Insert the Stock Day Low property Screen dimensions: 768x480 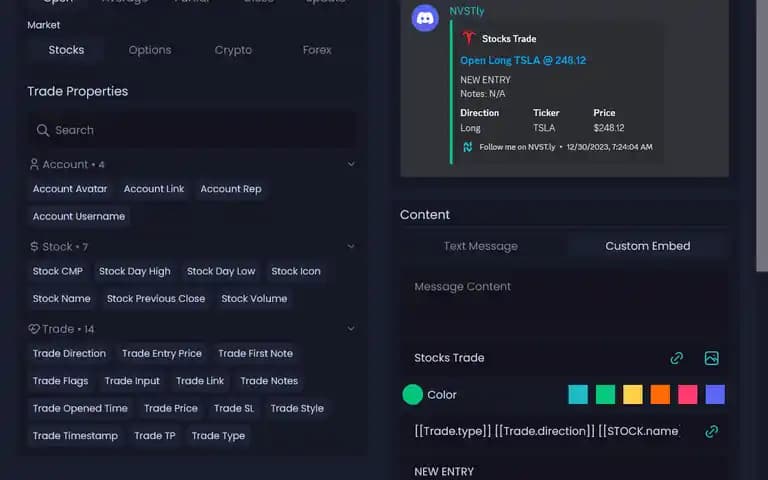(221, 271)
